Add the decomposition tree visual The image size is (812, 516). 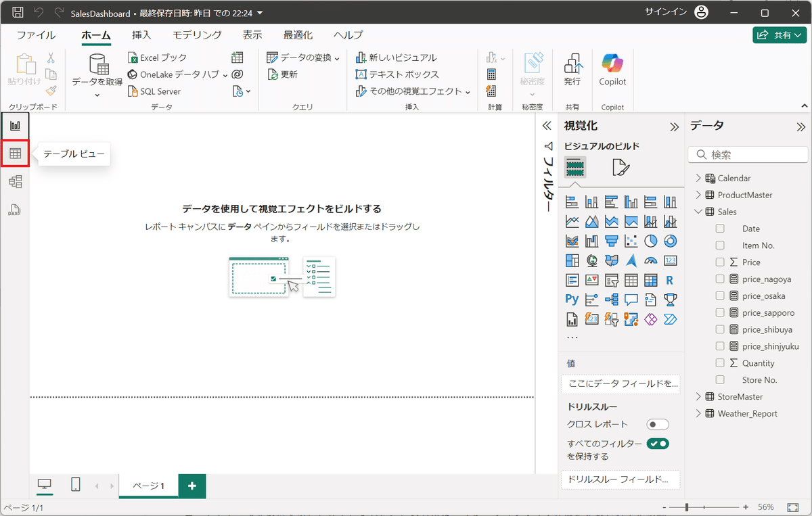(612, 300)
